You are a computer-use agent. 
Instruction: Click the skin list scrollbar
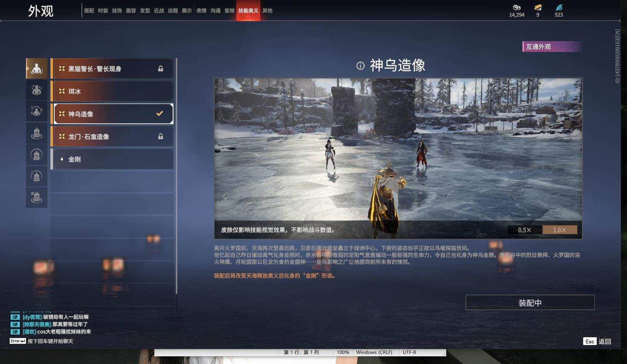coord(176,176)
